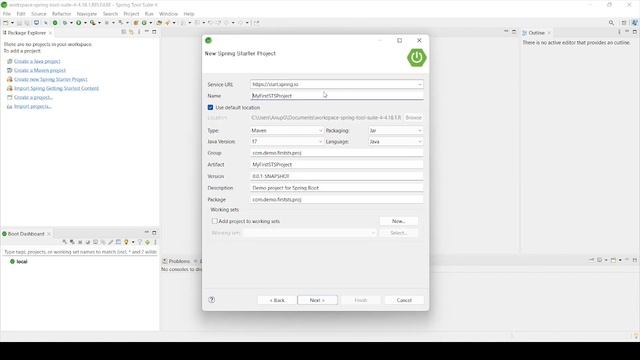Click the Debug bug toolbar icon
The width and height of the screenshot is (640, 360).
point(65,23)
